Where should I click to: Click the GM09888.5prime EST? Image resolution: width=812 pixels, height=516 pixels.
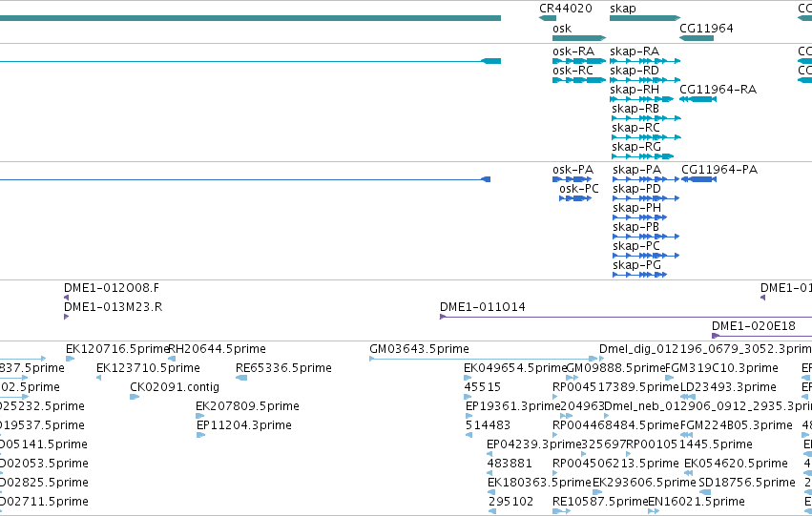coord(572,378)
